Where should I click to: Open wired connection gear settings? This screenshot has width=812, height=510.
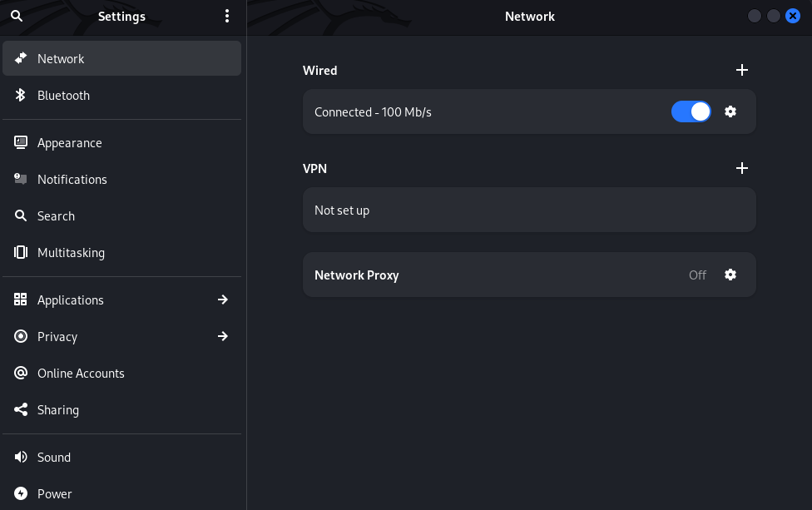(730, 111)
